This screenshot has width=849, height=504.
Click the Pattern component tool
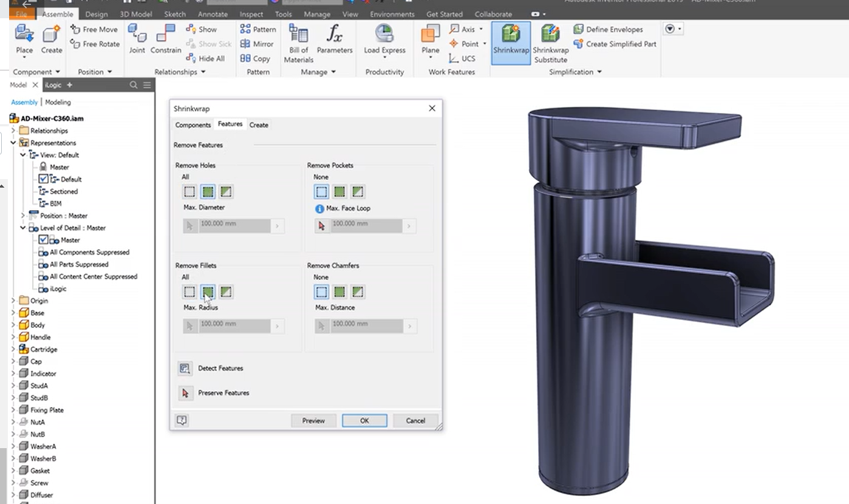(257, 29)
